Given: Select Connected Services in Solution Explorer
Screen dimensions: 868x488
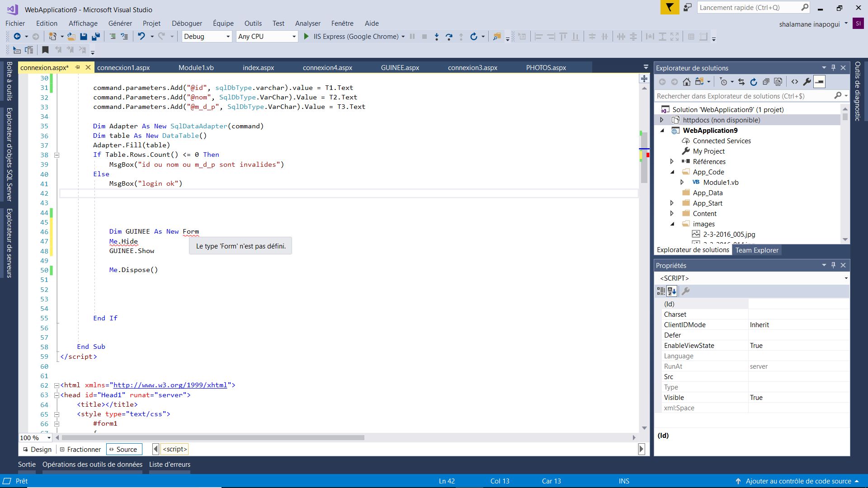Looking at the screenshot, I should pos(722,141).
